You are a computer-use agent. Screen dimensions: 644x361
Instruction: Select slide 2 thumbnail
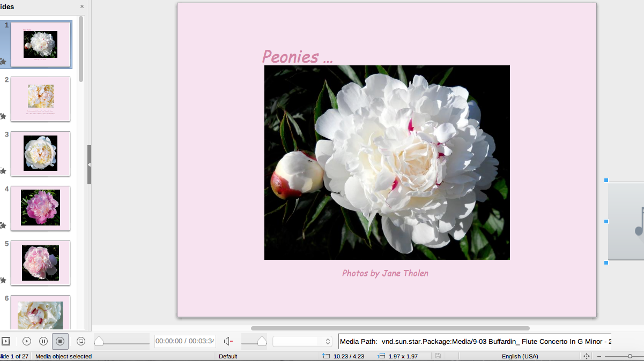pos(41,99)
